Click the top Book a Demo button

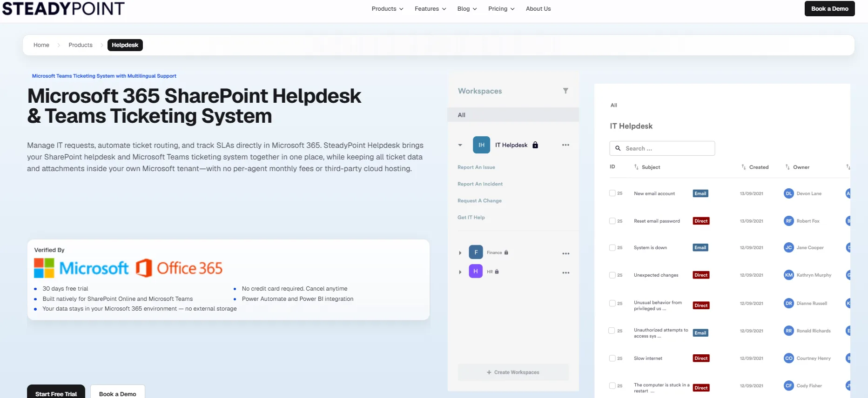829,9
